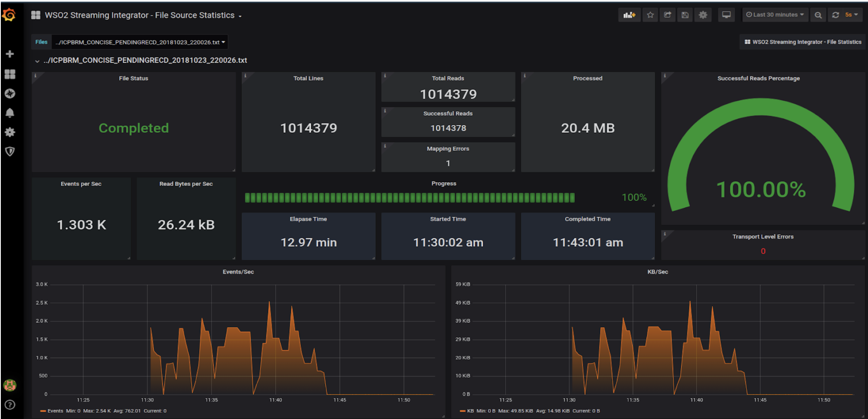Screen dimensions: 868x419
Task: Open the user avatar in sidebar
Action: point(10,385)
